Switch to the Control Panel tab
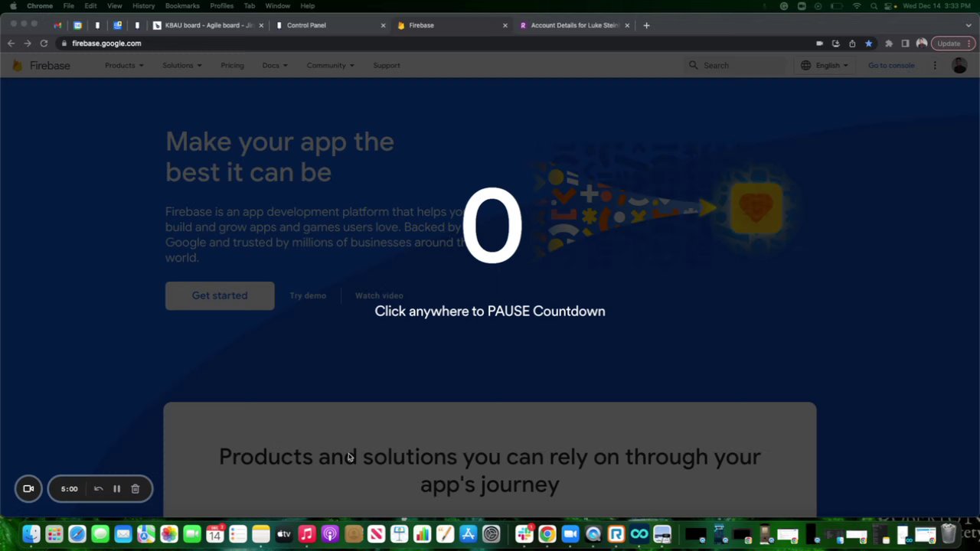Image resolution: width=980 pixels, height=551 pixels. tap(331, 25)
